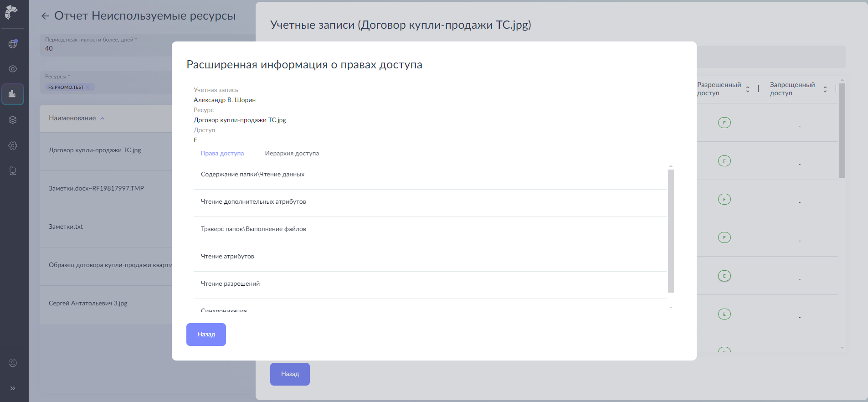Screen dimensions: 868x402
Task: Click the account name Александр В. Шорин
Action: tap(225, 100)
